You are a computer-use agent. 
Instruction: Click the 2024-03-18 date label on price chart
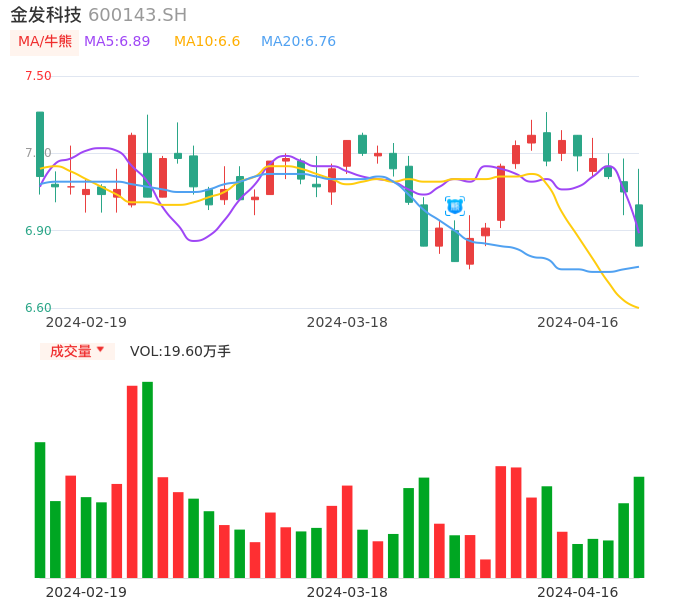tap(347, 322)
